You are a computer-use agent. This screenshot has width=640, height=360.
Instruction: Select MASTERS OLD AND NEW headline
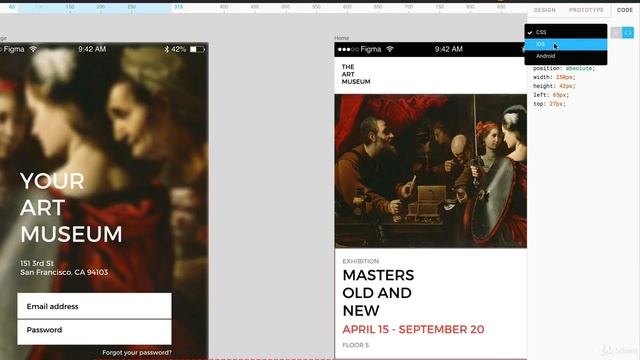[378, 293]
